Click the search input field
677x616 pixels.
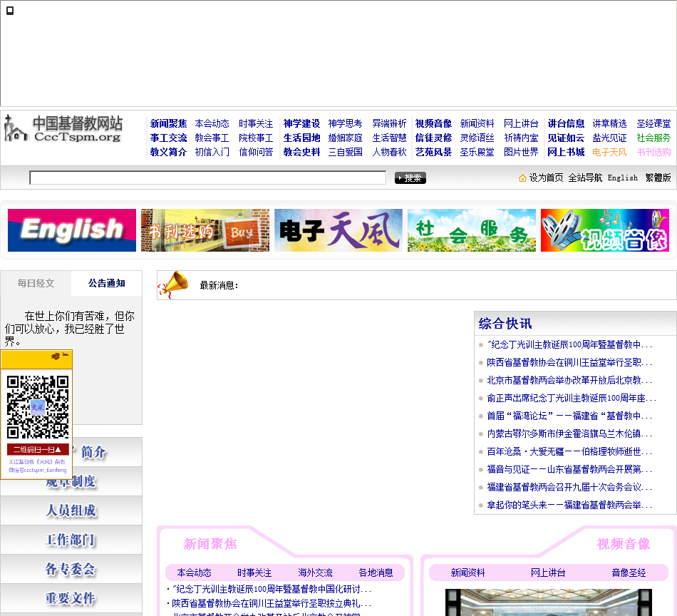tap(207, 178)
